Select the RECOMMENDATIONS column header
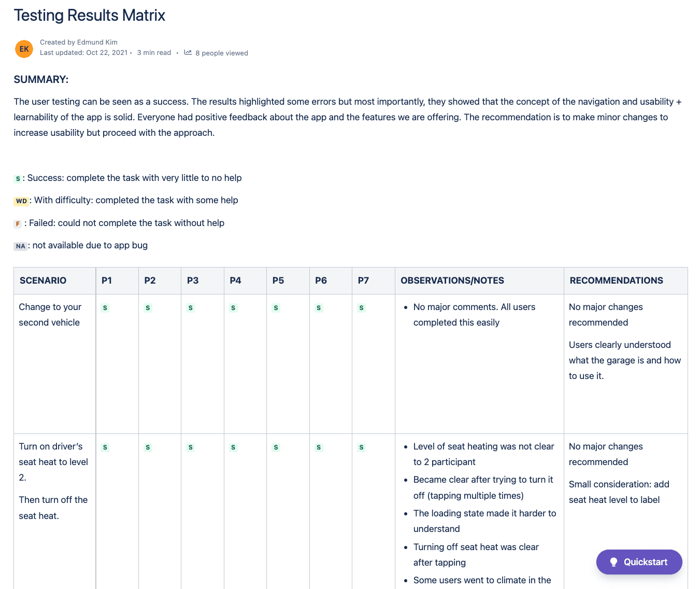This screenshot has height=589, width=700. pyautogui.click(x=616, y=280)
